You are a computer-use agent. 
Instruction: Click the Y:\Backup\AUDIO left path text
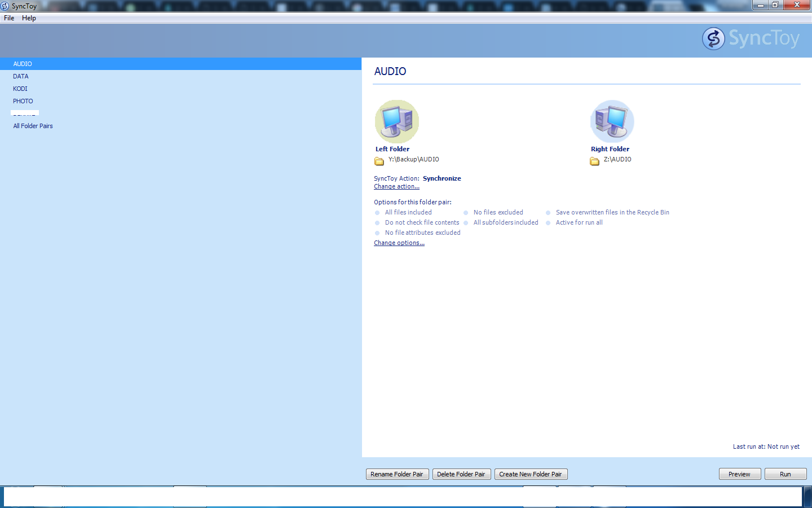tap(414, 159)
